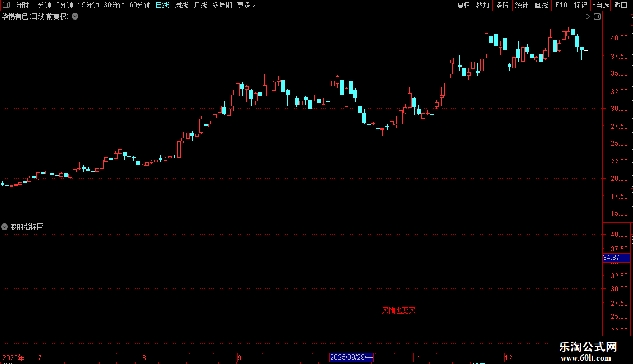This screenshot has width=633, height=364.
Task: Switch to the 分时 view
Action: tap(22, 5)
